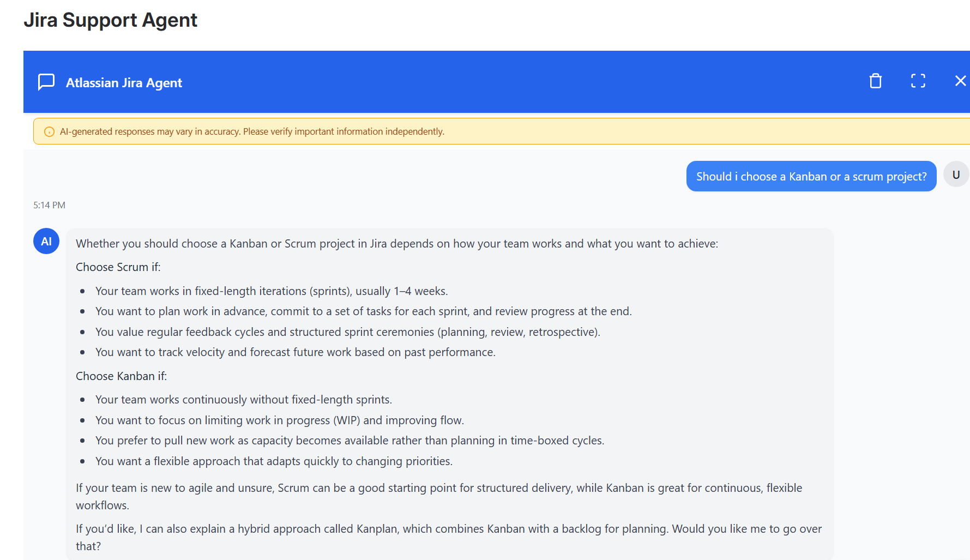Click the "Choose Kanban if:" heading
This screenshot has width=970, height=560.
coord(121,376)
